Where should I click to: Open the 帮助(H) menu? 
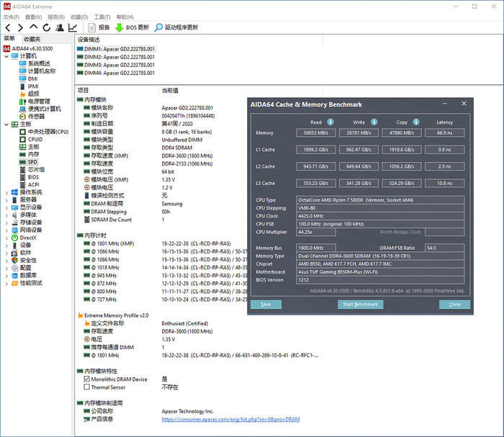pos(125,17)
